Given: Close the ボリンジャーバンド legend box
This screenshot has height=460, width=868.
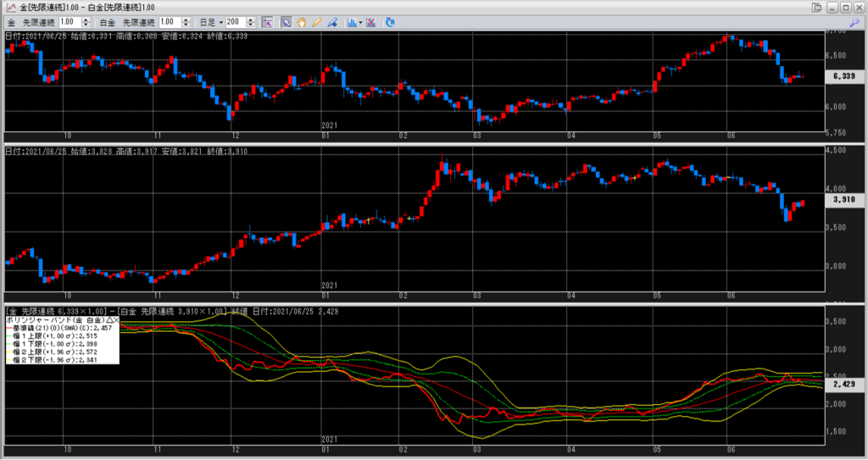Looking at the screenshot, I should point(116,320).
